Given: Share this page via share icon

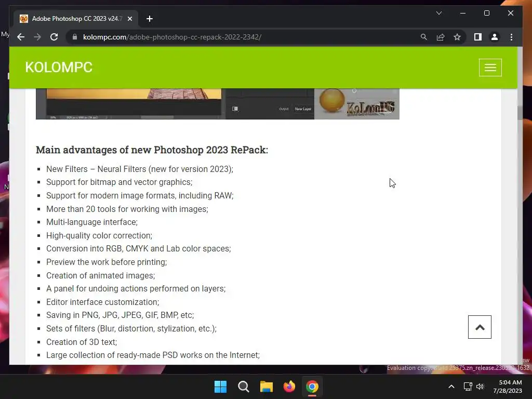Looking at the screenshot, I should [x=441, y=37].
